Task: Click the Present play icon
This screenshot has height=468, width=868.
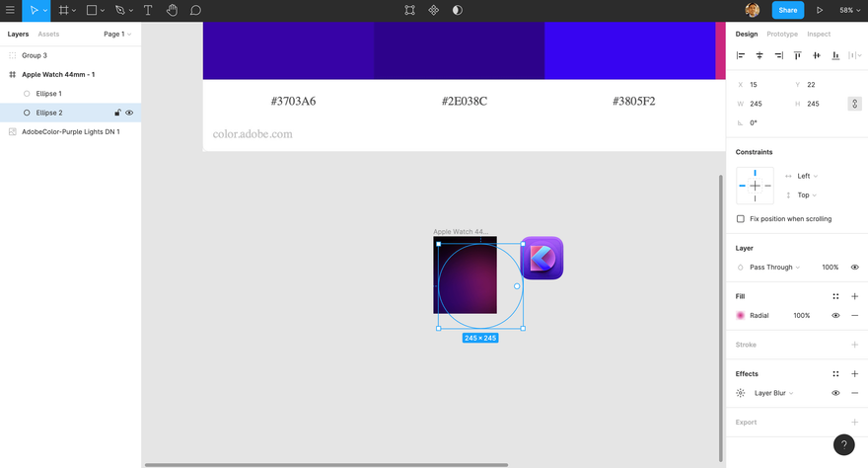Action: click(820, 11)
